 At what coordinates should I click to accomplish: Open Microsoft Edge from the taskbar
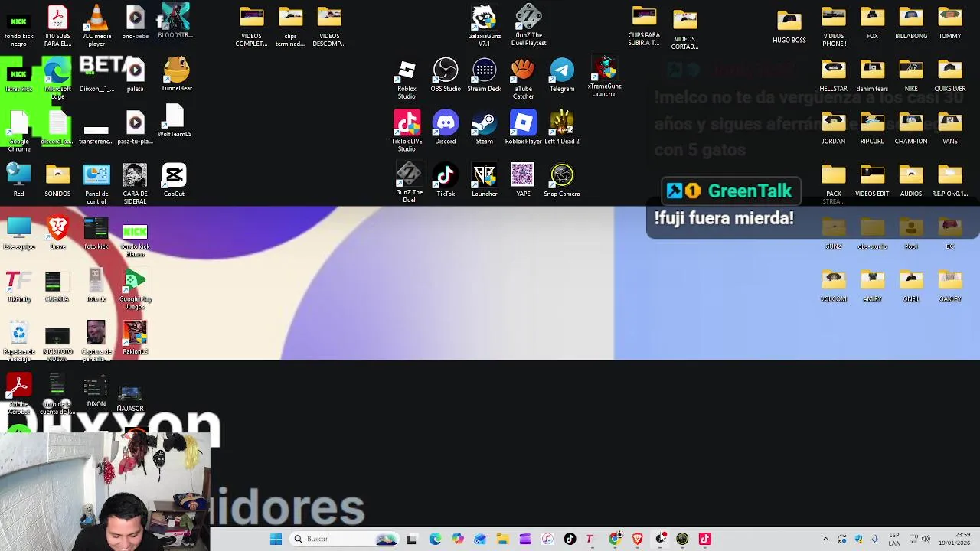click(435, 539)
